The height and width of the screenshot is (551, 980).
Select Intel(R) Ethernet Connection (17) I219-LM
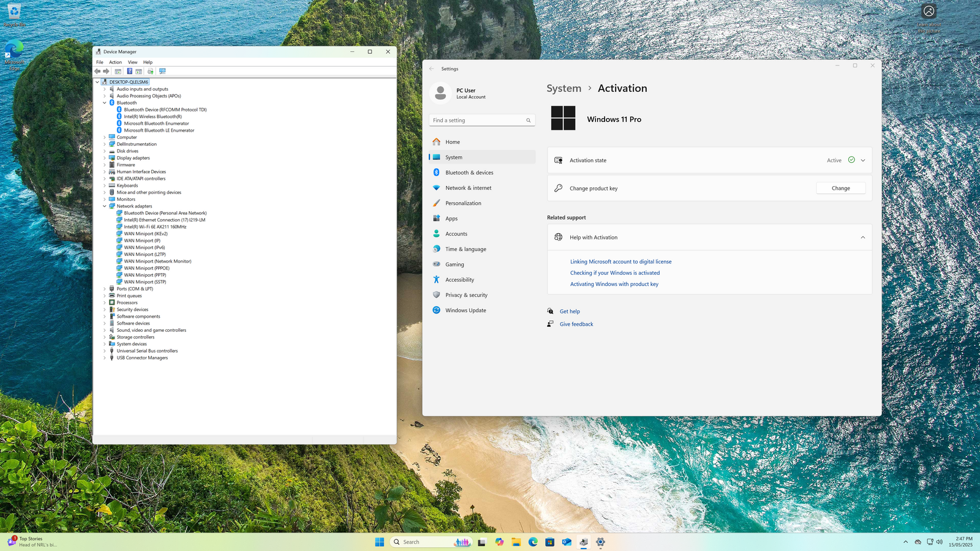click(164, 220)
